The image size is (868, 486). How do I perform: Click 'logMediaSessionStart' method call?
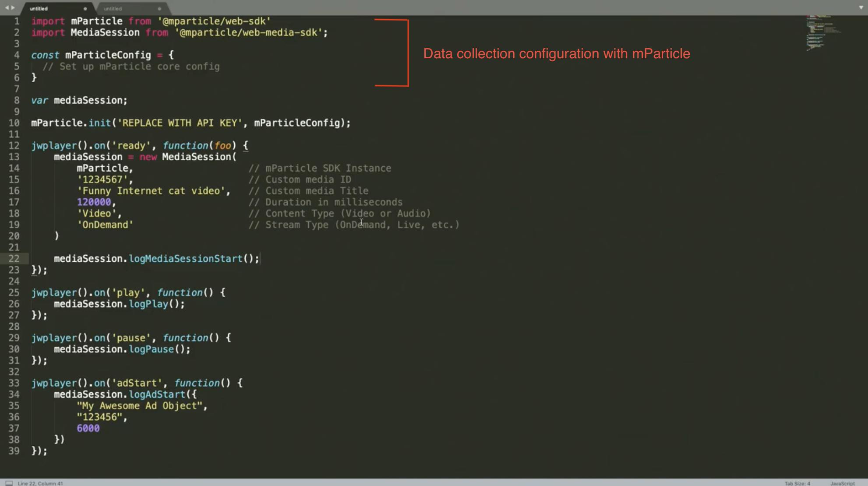[185, 259]
